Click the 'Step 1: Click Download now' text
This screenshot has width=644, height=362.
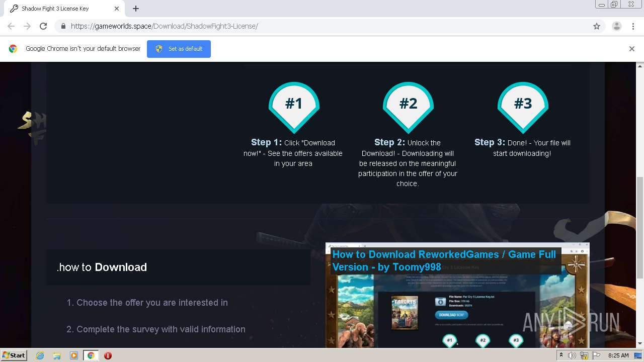293,152
